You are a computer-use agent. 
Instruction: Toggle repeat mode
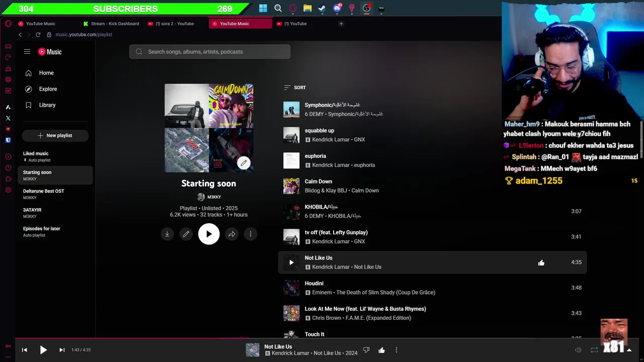pyautogui.click(x=594, y=350)
